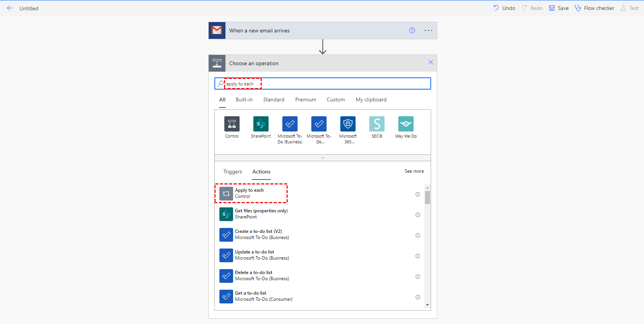This screenshot has width=644, height=324.
Task: Switch to the Actions tab
Action: [x=261, y=172]
